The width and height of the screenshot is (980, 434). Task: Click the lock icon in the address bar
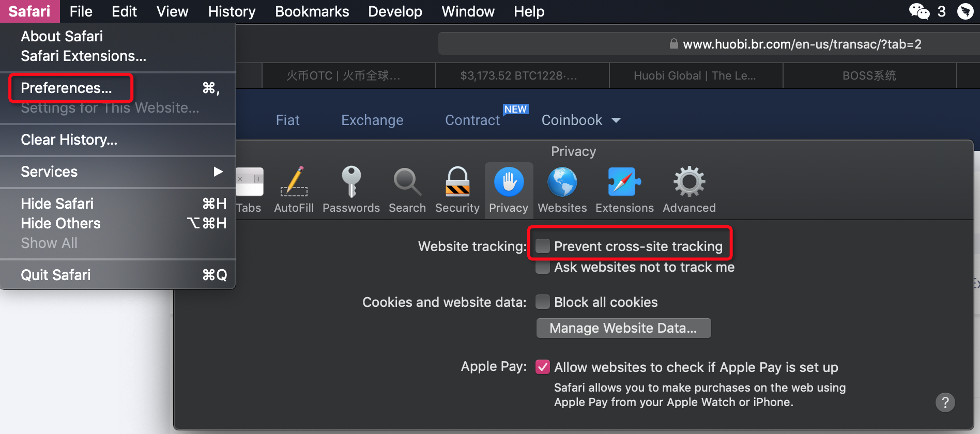673,43
